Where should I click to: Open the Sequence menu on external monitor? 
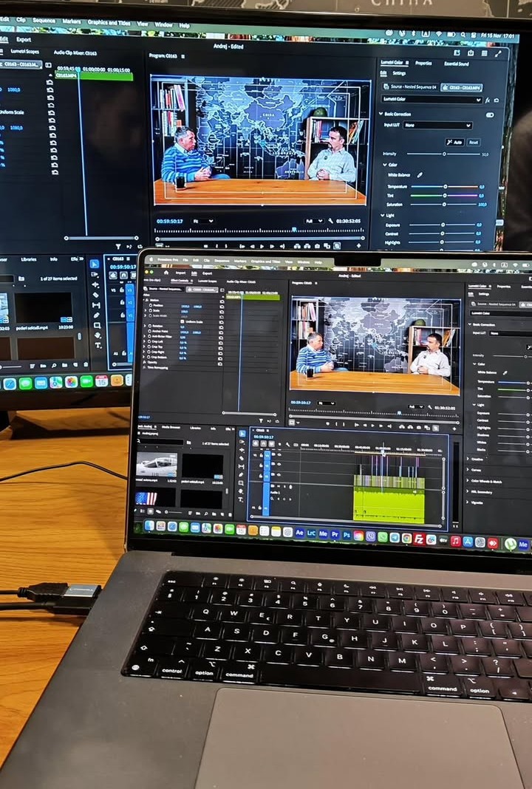[x=44, y=21]
